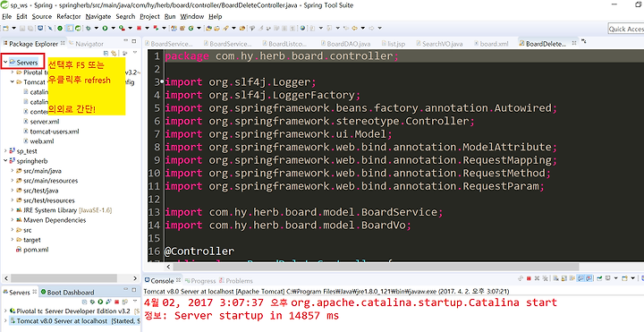
Task: Click the Back navigation yellow arrow icon
Action: tap(355, 28)
